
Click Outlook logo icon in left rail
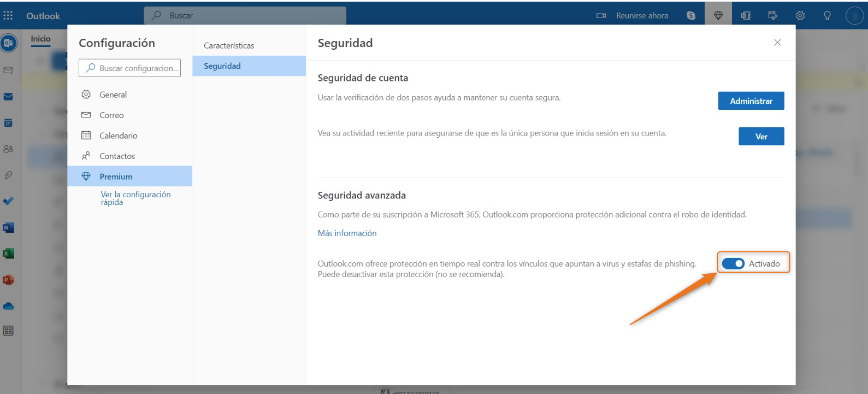8,43
